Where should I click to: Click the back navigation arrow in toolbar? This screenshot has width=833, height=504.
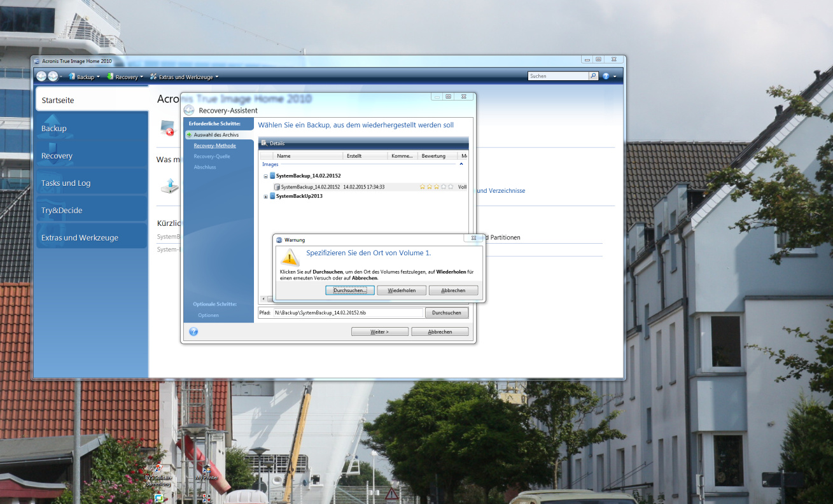coord(41,76)
